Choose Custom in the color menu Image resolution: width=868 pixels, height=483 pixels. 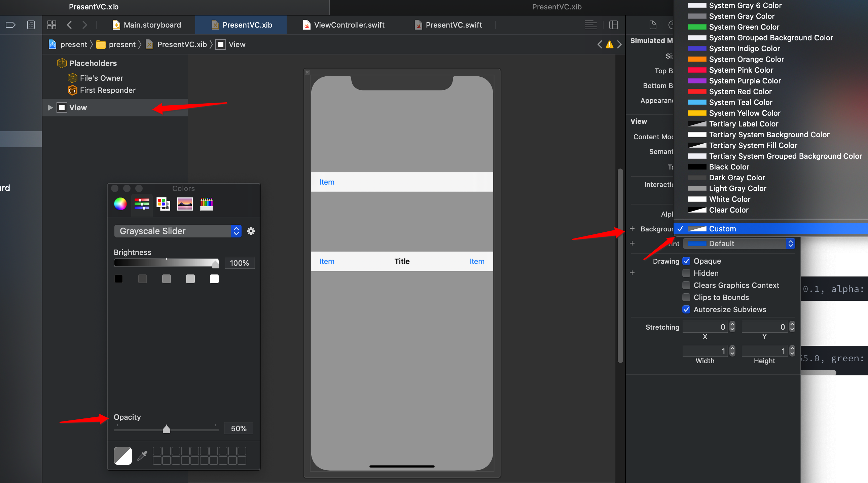[771, 229]
